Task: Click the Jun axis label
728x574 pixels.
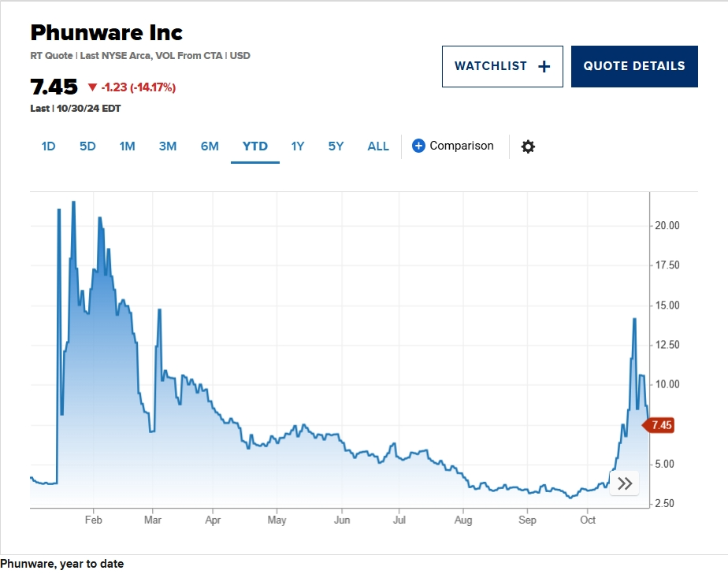Action: tap(342, 520)
